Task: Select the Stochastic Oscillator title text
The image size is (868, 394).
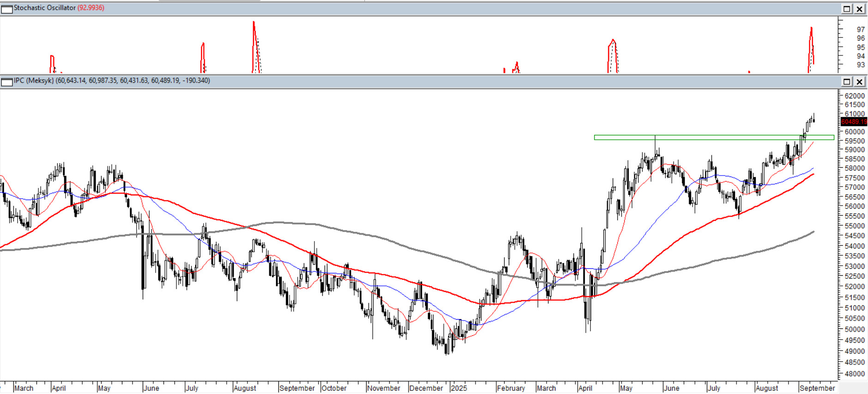Action: 44,8
